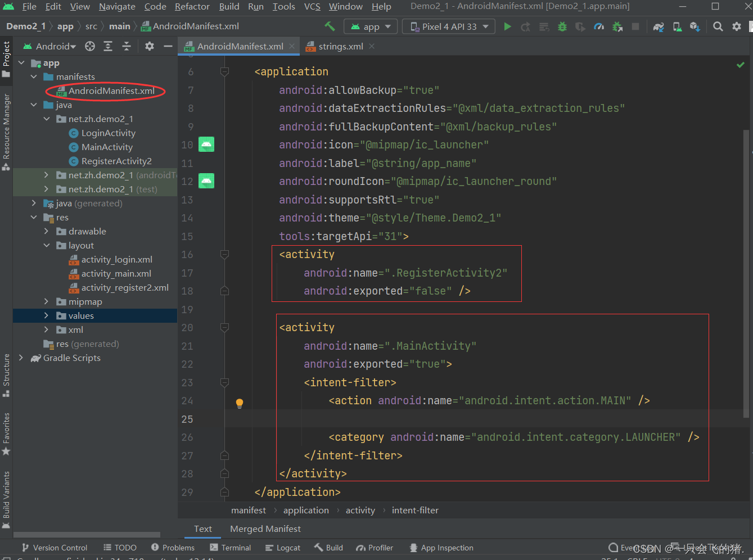Run the app with the green play button

[507, 26]
